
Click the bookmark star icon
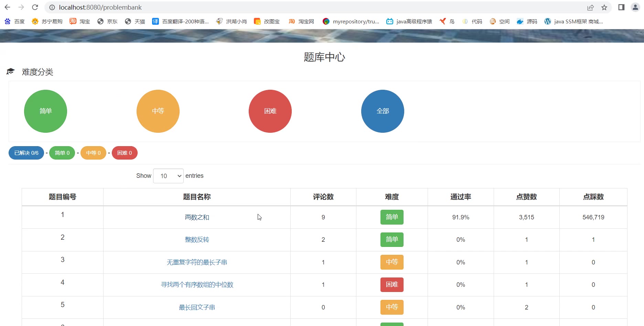(x=604, y=7)
